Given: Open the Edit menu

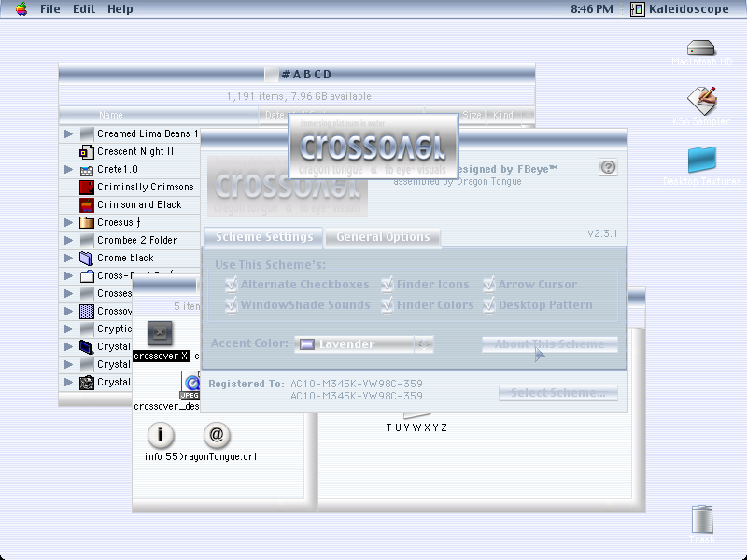Looking at the screenshot, I should 84,8.
